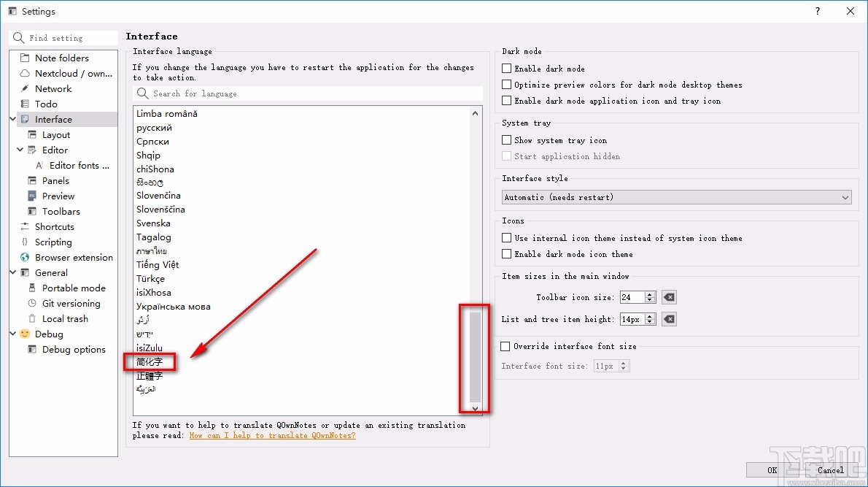Click the Toolbar icon size value field
This screenshot has width=868, height=487.
coord(632,297)
